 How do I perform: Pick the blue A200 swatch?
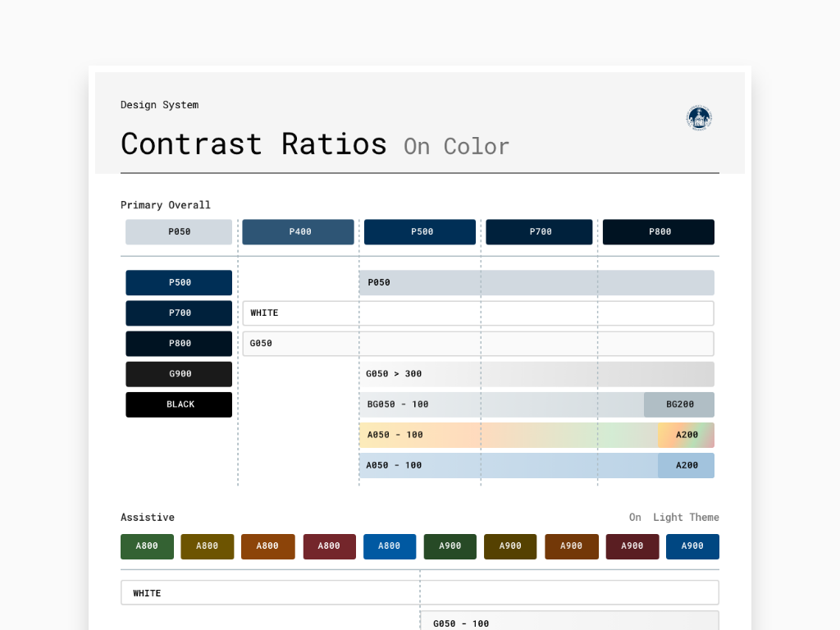(687, 466)
